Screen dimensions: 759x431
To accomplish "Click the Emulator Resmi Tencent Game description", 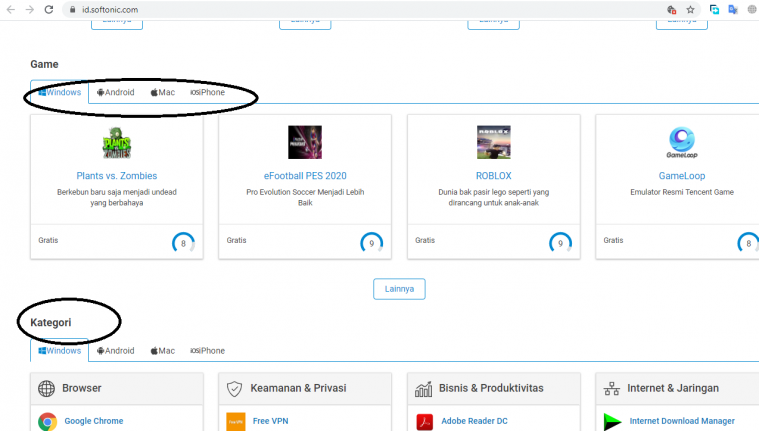I will pos(682,192).
